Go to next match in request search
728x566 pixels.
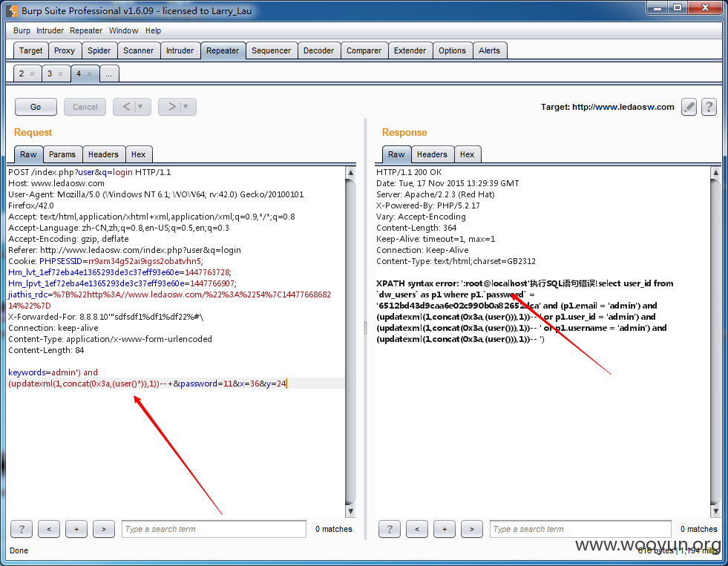(x=104, y=529)
